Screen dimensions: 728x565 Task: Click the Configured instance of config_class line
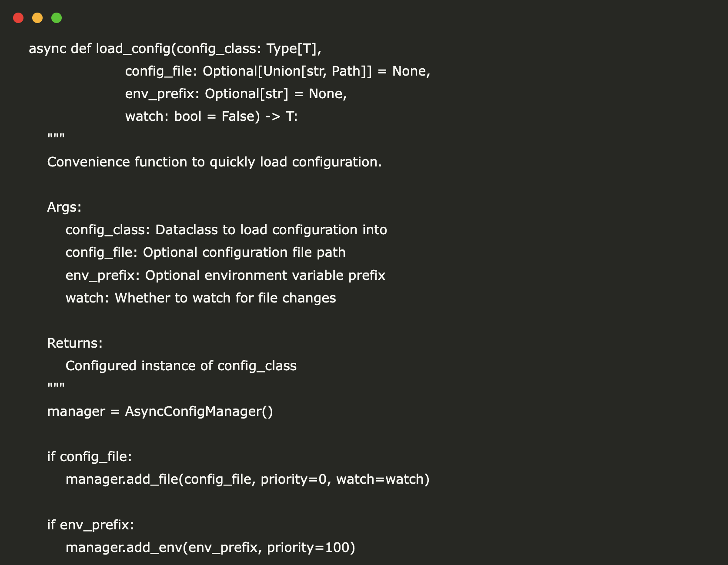pyautogui.click(x=181, y=366)
